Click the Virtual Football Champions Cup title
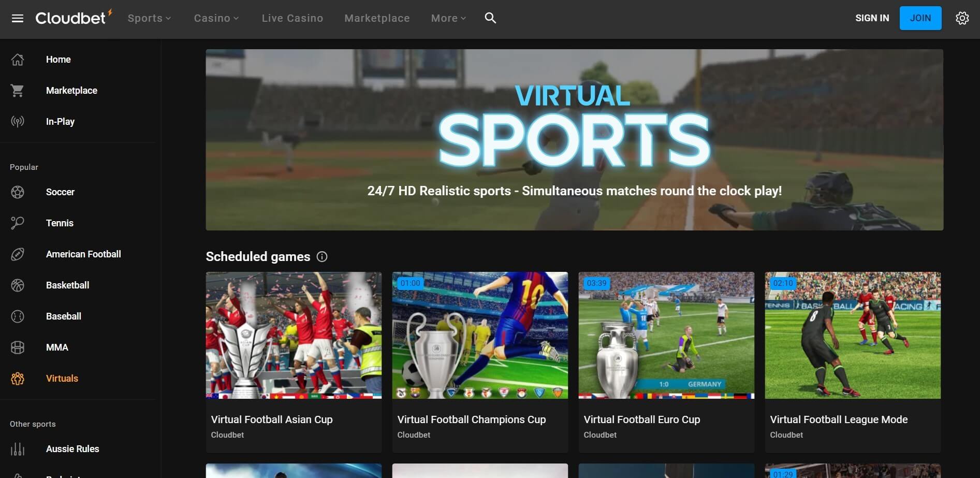The image size is (980, 478). pos(472,419)
